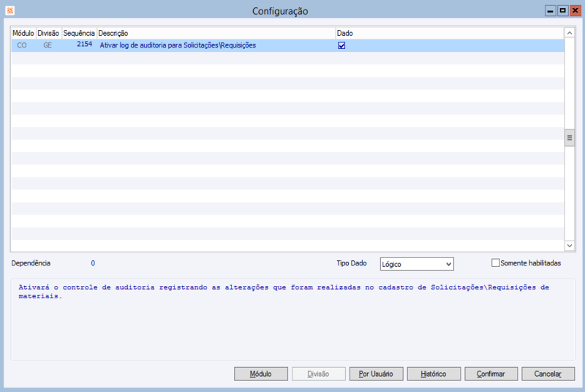Click the sequence value 2154
Viewport: 585px width, 392px height.
coord(85,45)
